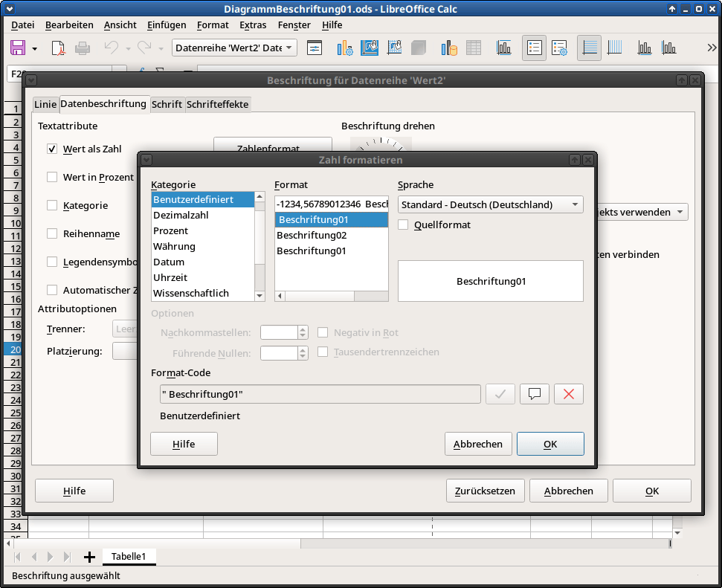This screenshot has height=588, width=722.
Task: Click into the Format-Code input field
Action: click(320, 394)
